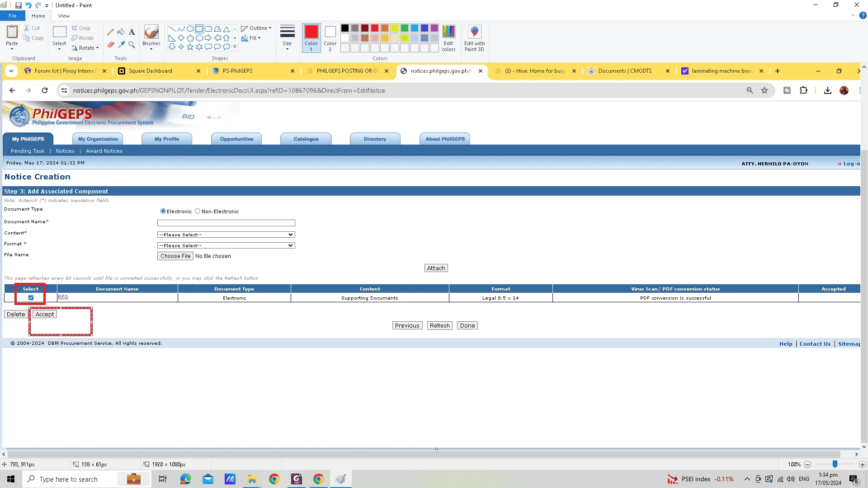Open the Award Notices link
The width and height of the screenshot is (868, 488).
click(x=104, y=151)
